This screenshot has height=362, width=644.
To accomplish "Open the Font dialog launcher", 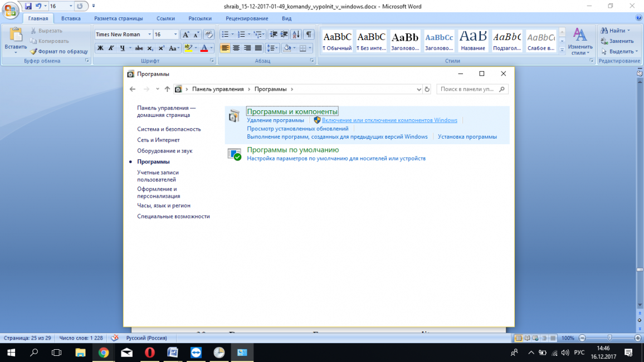I will [212, 61].
